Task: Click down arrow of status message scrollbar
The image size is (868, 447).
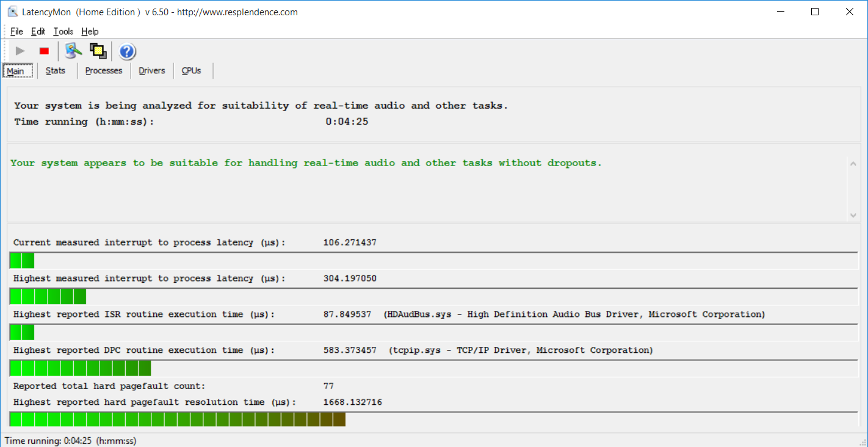Action: pyautogui.click(x=853, y=215)
